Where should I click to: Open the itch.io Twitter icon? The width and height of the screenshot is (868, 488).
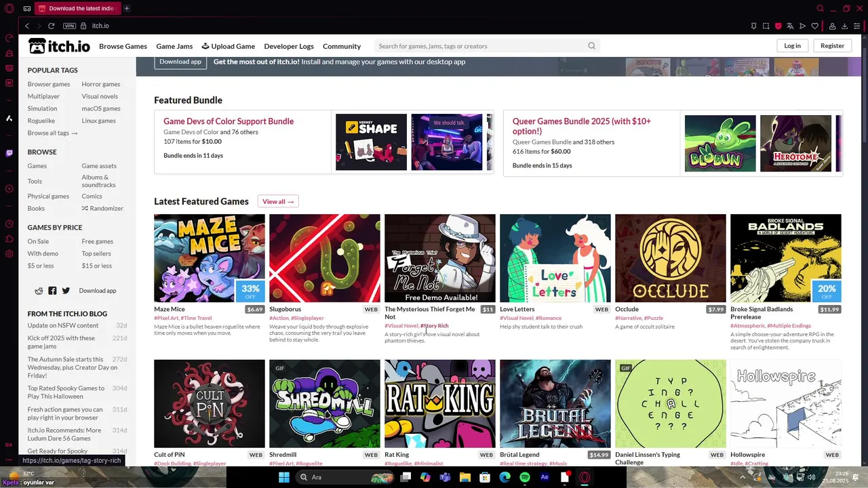pos(66,290)
